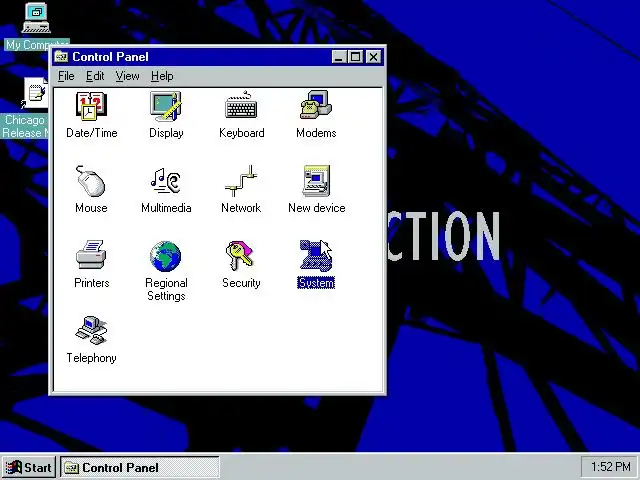
Task: Maximize the Control Panel window
Action: (355, 57)
